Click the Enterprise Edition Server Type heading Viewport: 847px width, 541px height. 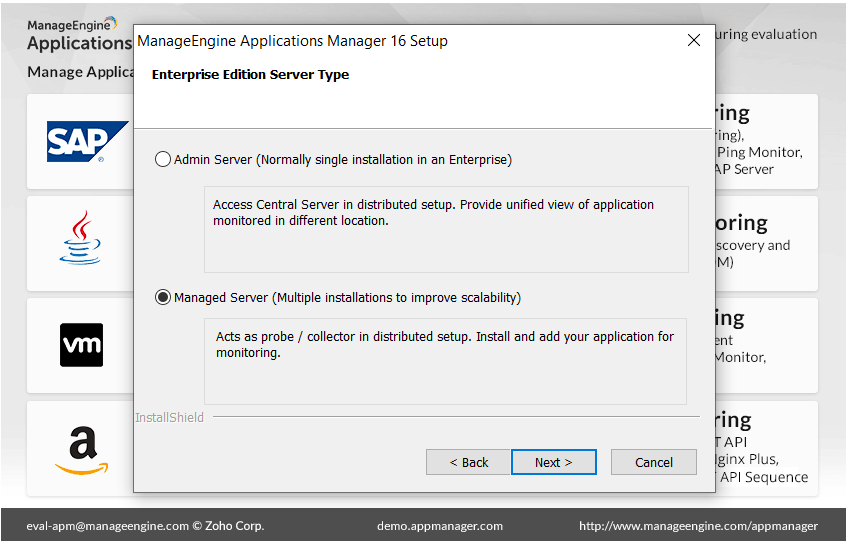(x=250, y=75)
